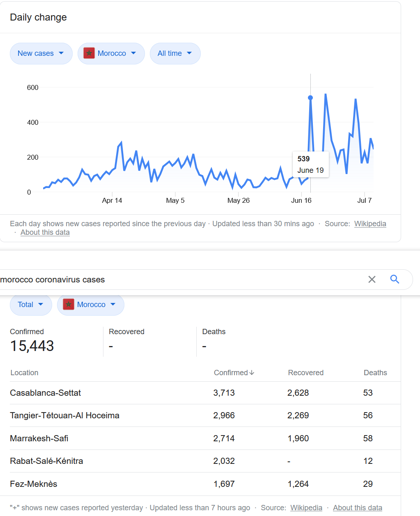Screen dimensions: 420x516
Task: Click in the morocco coronavirus cases search field
Action: pyautogui.click(x=181, y=280)
